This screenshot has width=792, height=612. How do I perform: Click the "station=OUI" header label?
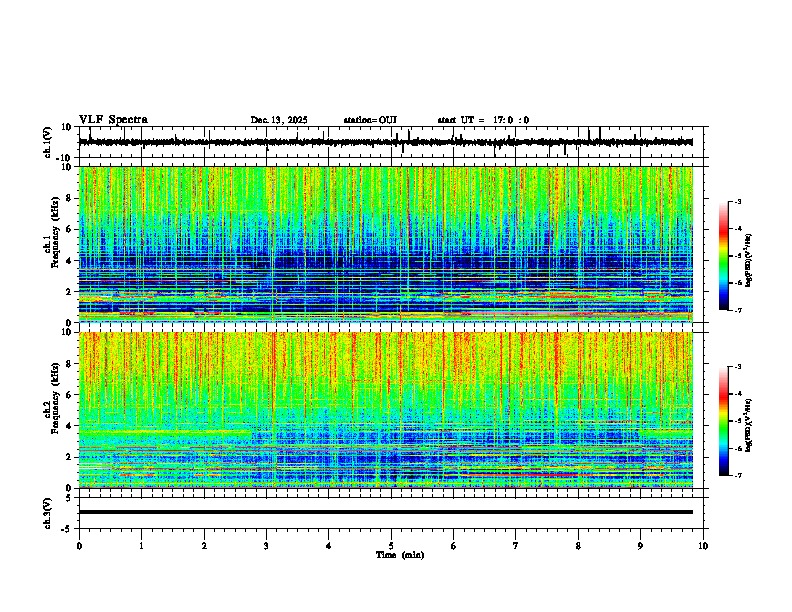[x=370, y=120]
